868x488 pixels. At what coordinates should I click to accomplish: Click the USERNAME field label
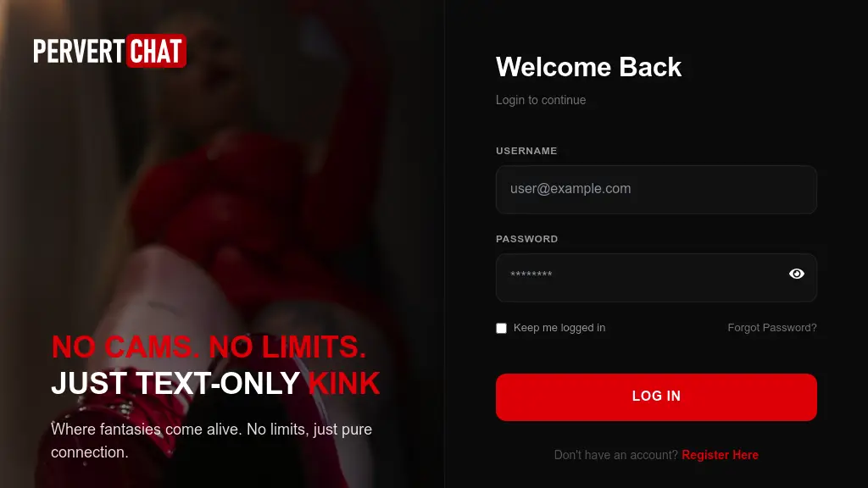526,151
